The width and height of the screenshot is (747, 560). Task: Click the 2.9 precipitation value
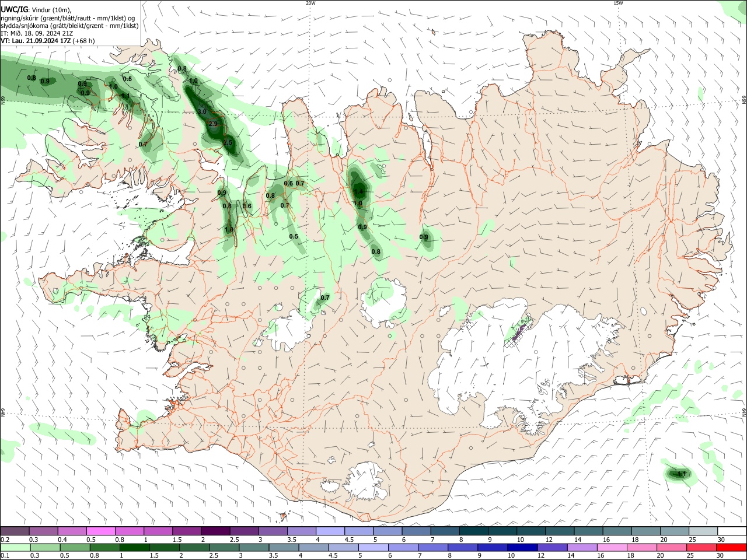[213, 124]
